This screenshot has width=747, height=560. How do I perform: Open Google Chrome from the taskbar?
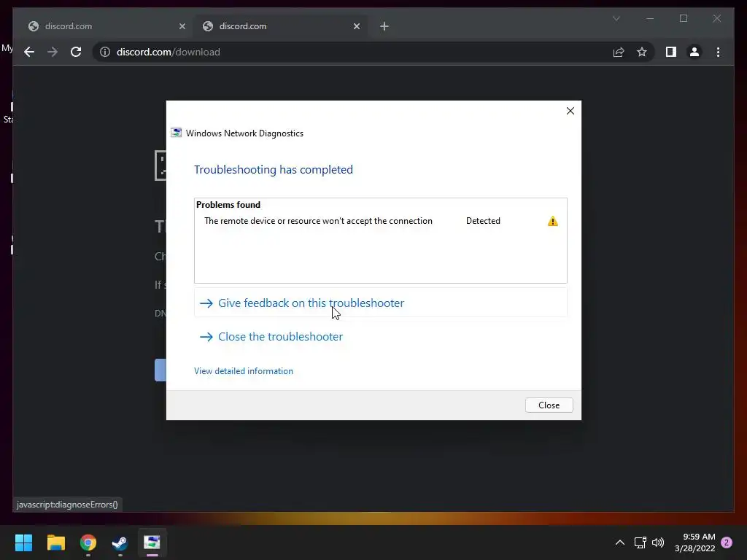88,542
